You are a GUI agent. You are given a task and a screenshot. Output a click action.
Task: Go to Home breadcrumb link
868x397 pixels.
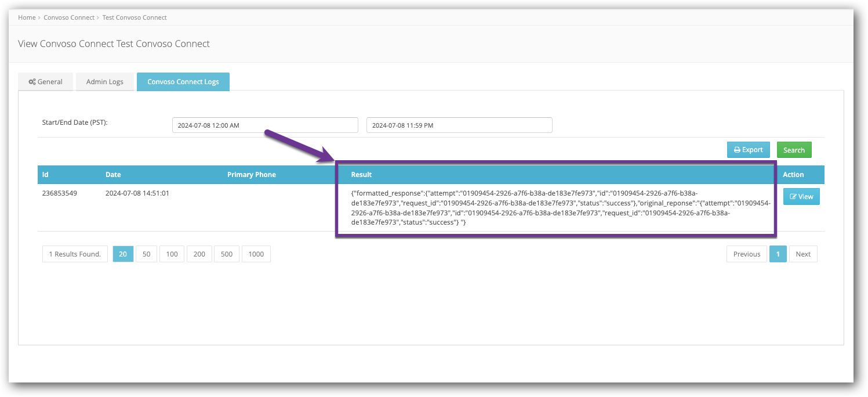[27, 17]
